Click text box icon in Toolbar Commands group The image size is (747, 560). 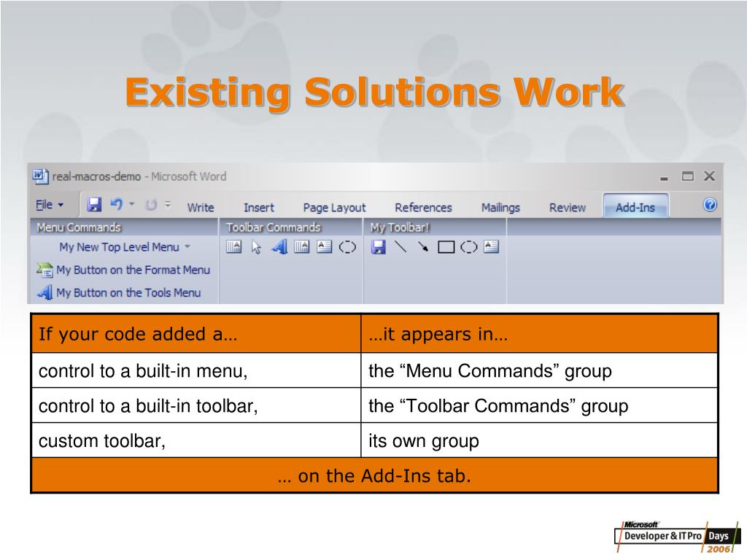coord(325,246)
